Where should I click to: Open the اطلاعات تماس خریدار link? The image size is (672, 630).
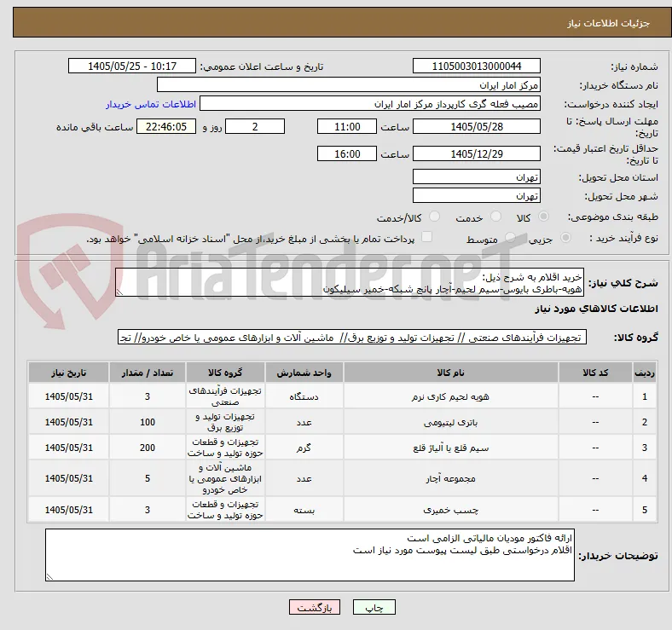click(151, 104)
